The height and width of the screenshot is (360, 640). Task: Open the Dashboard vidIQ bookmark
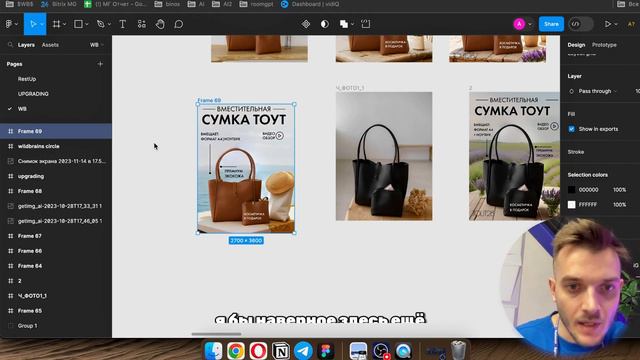pyautogui.click(x=310, y=4)
